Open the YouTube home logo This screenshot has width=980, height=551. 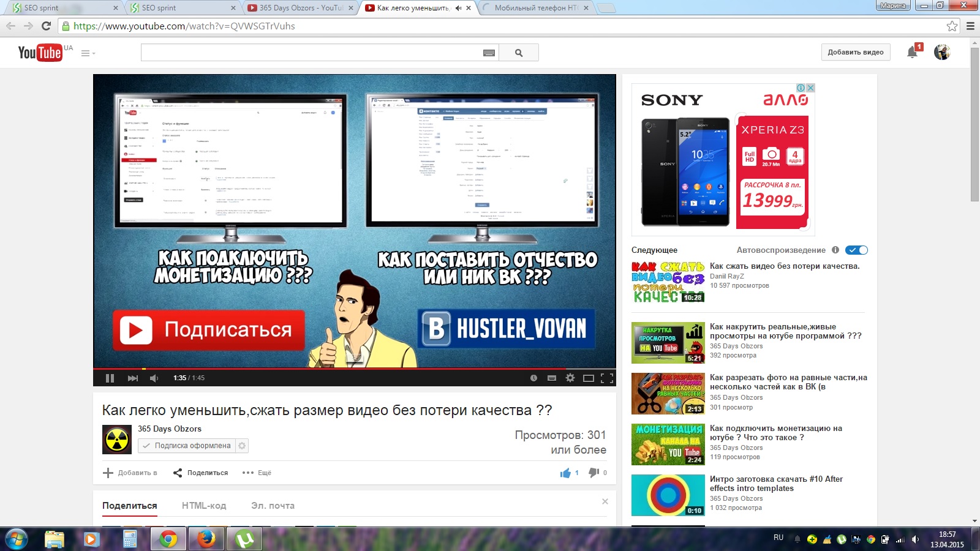[40, 53]
